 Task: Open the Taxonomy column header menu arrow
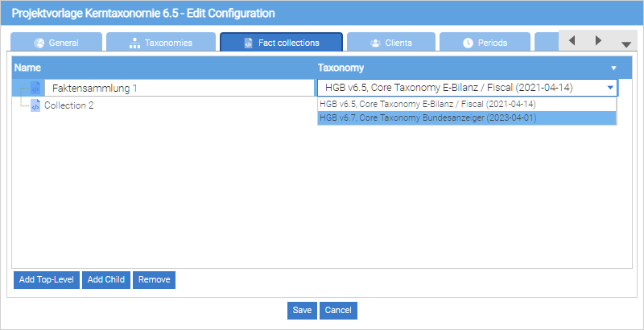pos(613,68)
